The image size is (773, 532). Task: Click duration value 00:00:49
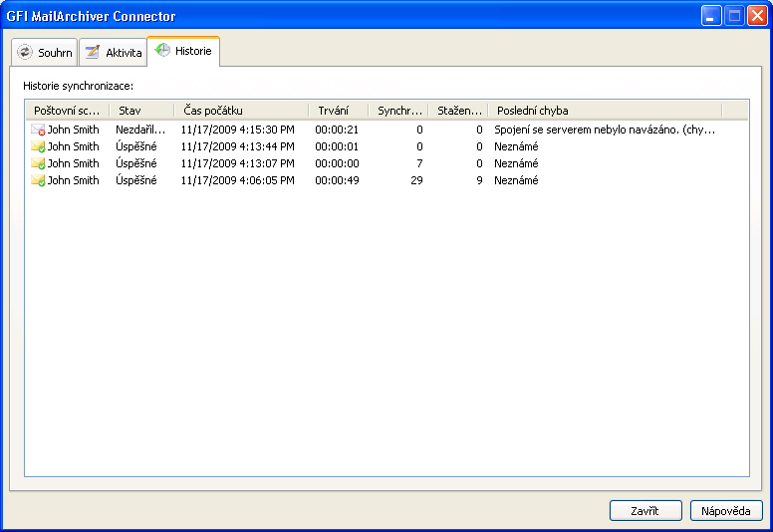[x=337, y=180]
